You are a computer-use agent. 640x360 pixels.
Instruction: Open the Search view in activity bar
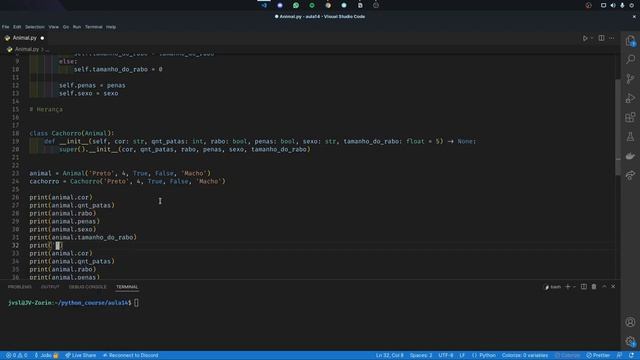[x=630, y=60]
